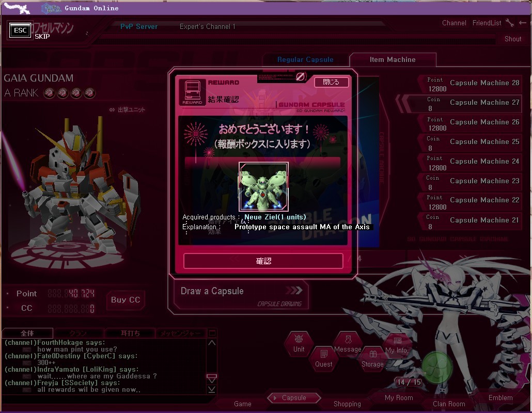The height and width of the screenshot is (413, 532).
Task: Jump chat to bottom arrow
Action: pos(212,389)
